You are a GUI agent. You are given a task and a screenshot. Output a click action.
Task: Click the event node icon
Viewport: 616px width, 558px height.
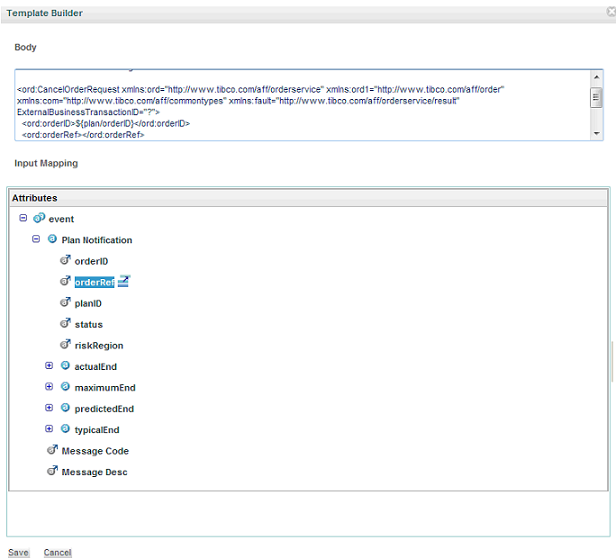39,218
